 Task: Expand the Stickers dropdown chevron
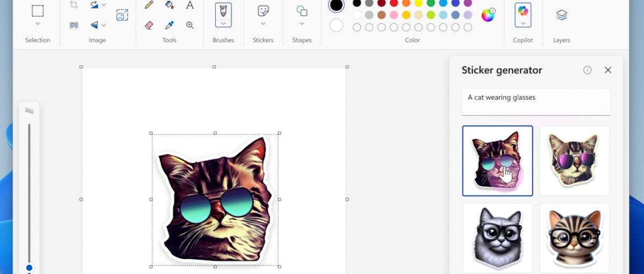coord(263,24)
